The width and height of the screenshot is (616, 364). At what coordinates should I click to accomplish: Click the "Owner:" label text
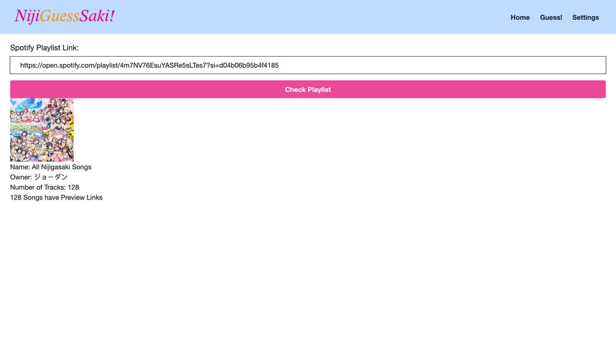coord(21,177)
